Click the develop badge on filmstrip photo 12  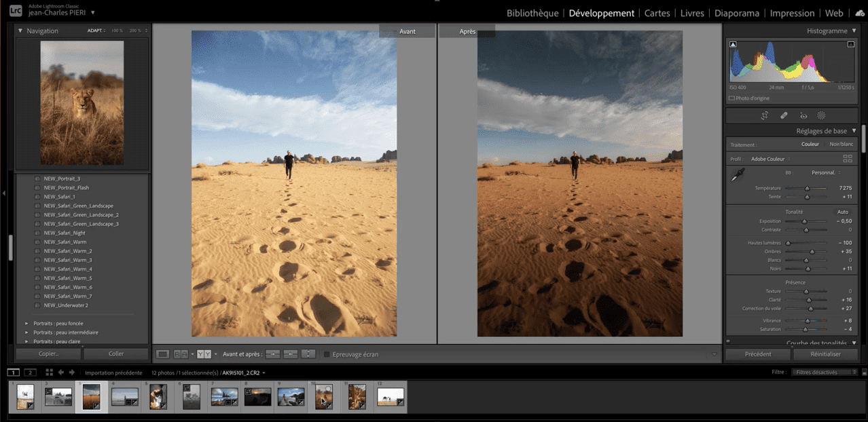coord(399,403)
